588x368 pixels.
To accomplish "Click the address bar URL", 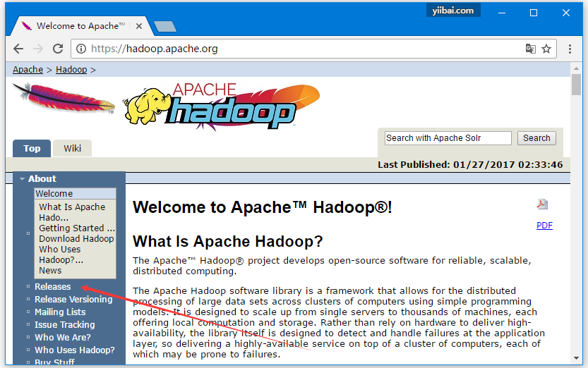I will click(x=154, y=49).
